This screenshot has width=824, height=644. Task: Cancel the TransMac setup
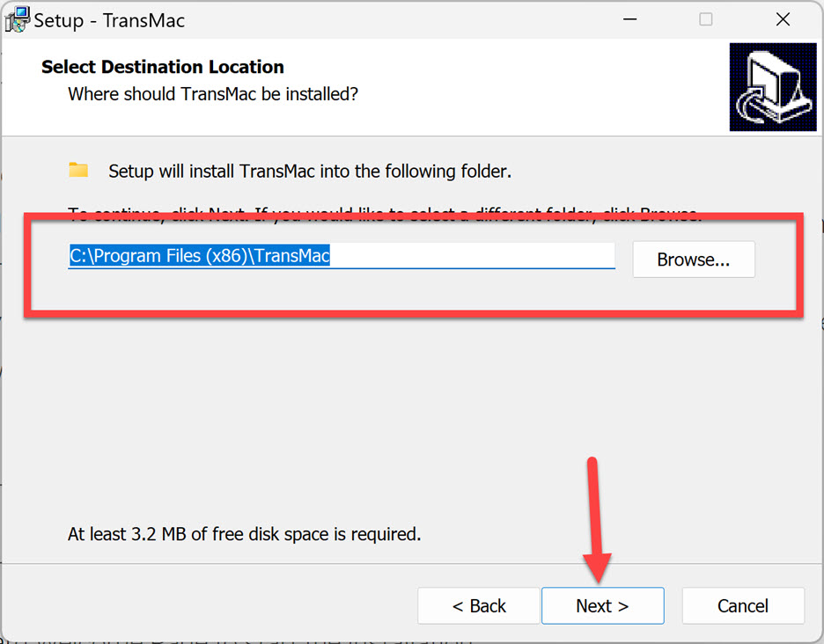tap(743, 605)
